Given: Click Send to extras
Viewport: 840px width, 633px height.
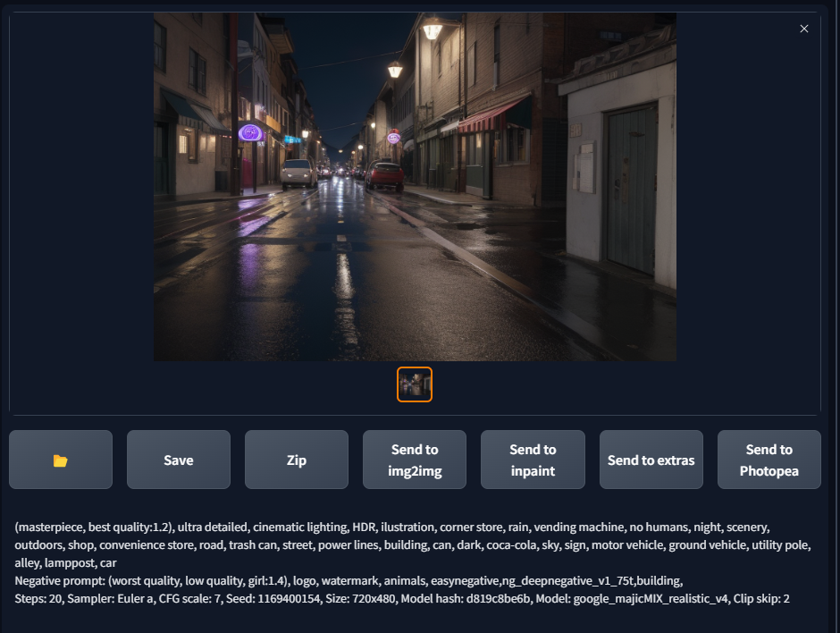Looking at the screenshot, I should [x=651, y=460].
